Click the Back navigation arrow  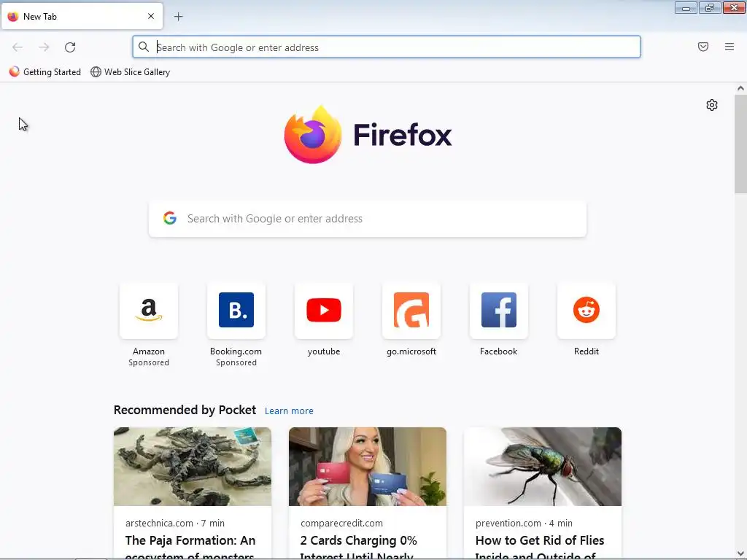[x=18, y=47]
